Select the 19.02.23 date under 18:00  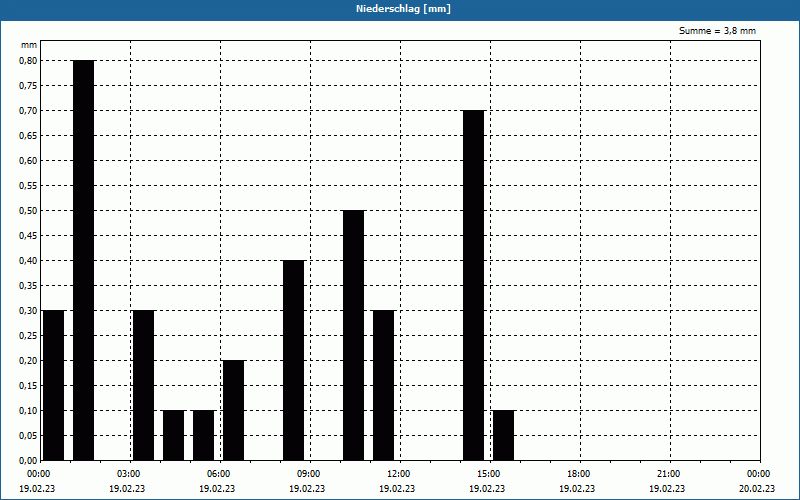(x=577, y=489)
